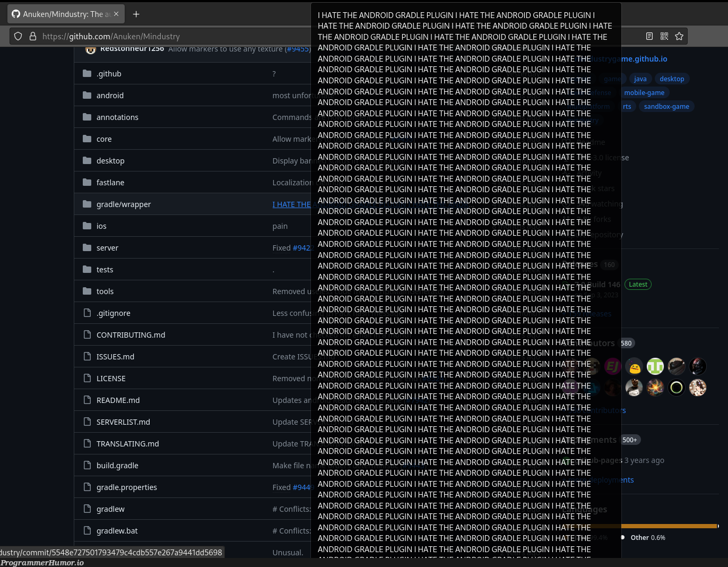Open SERVERLIST.md file
Image resolution: width=728 pixels, height=567 pixels.
click(x=123, y=422)
